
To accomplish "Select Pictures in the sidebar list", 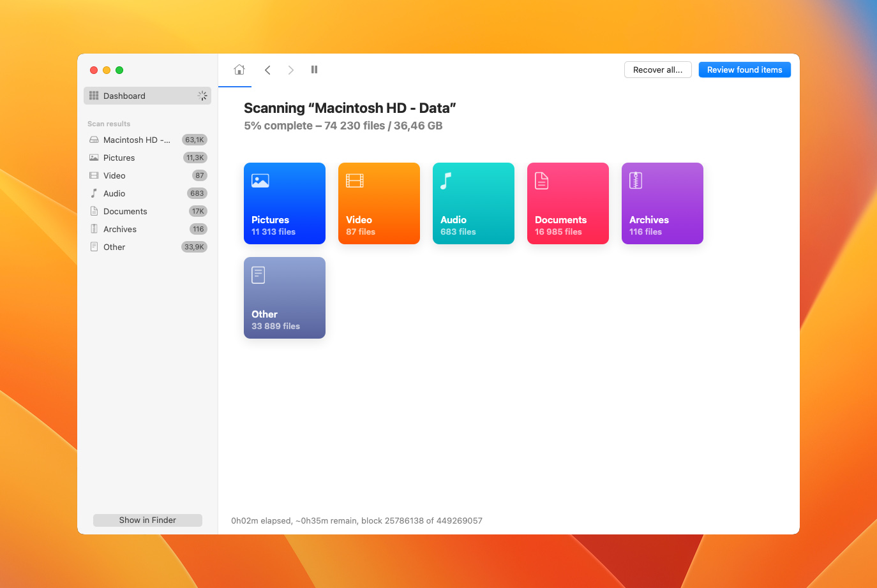I will point(119,158).
